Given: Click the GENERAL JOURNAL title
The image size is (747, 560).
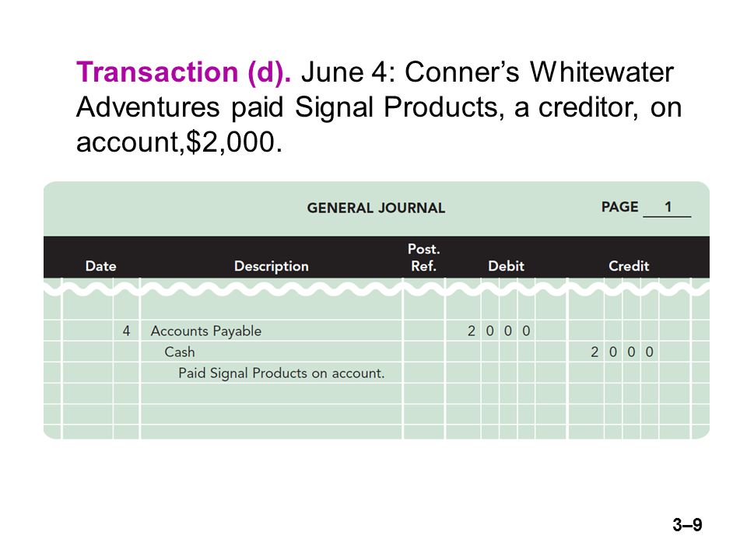Looking at the screenshot, I should 376,208.
